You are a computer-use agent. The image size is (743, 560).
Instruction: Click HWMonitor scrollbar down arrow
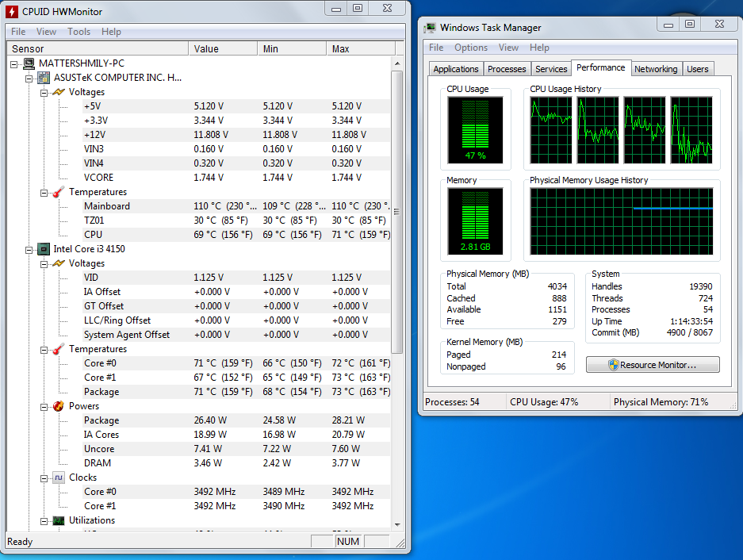point(397,525)
